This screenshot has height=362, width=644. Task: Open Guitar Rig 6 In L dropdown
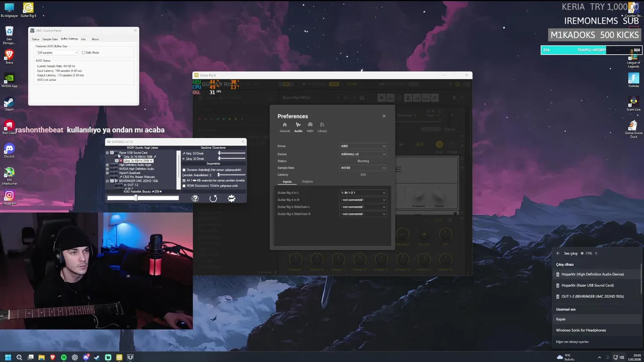[x=363, y=193]
